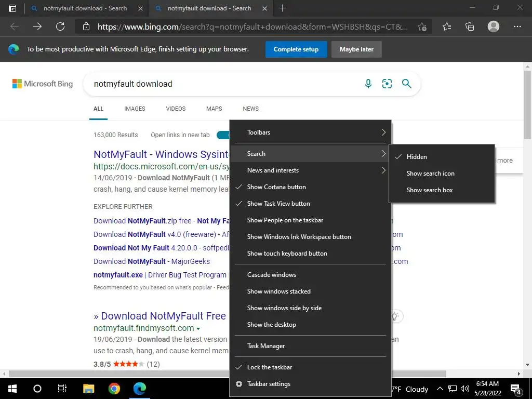Screen dimensions: 532x399
Task: Open Task Manager from the context menu
Action: [x=311, y=346]
